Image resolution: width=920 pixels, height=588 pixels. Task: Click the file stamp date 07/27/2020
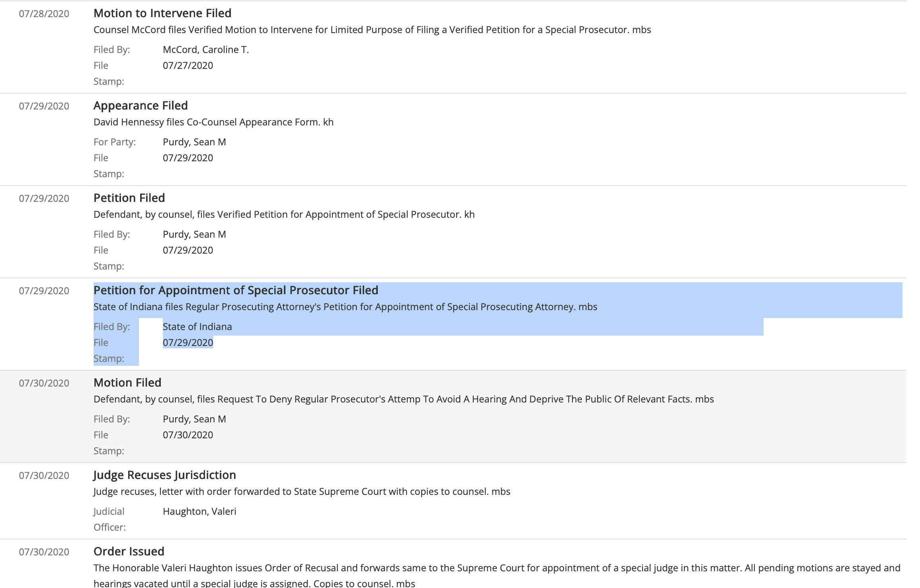(x=188, y=65)
